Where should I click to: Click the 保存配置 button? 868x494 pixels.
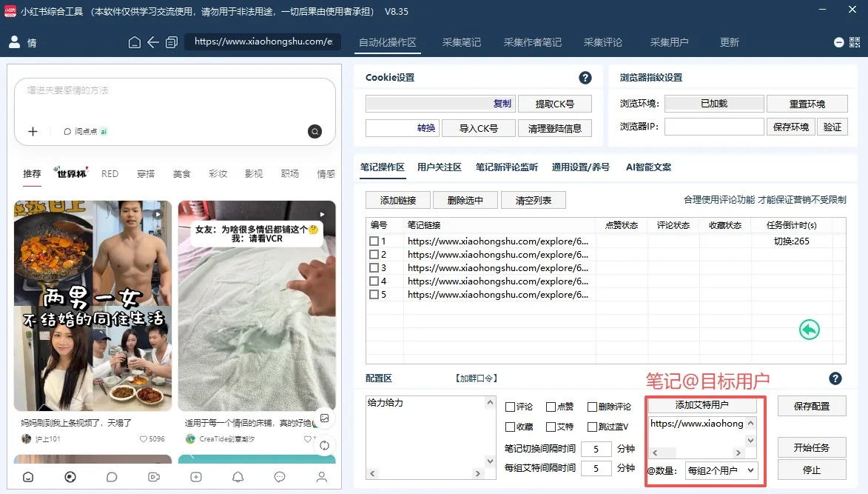tap(812, 406)
